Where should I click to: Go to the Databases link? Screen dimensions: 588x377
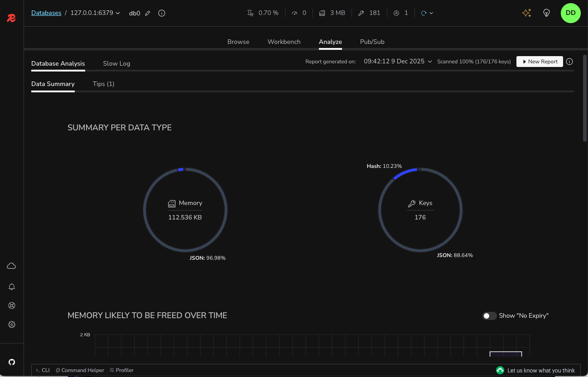point(46,13)
